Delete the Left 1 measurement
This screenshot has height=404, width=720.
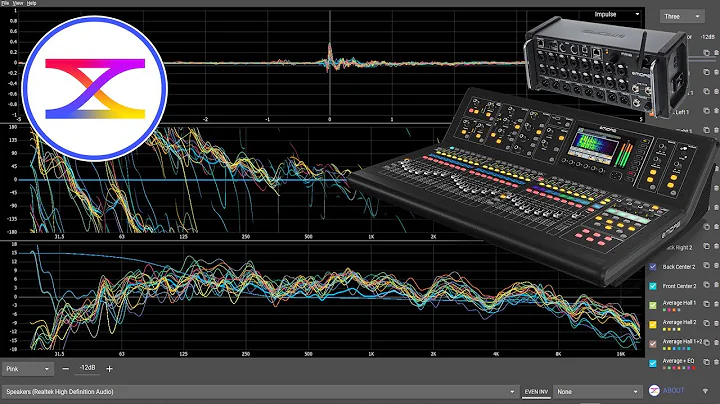716,111
